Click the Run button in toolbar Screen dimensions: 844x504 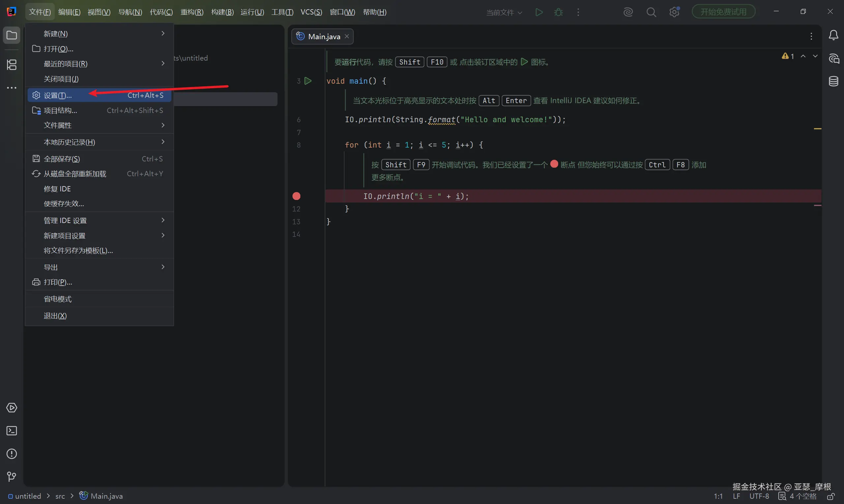539,12
